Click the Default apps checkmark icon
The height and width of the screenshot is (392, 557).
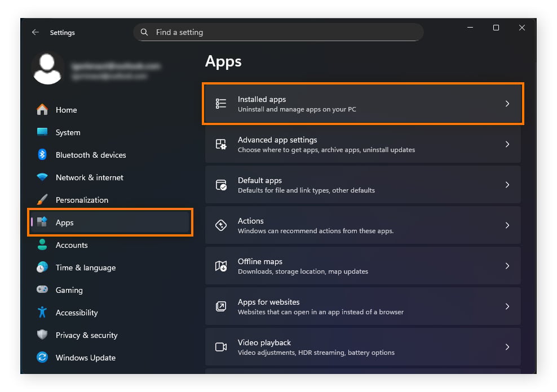(221, 185)
